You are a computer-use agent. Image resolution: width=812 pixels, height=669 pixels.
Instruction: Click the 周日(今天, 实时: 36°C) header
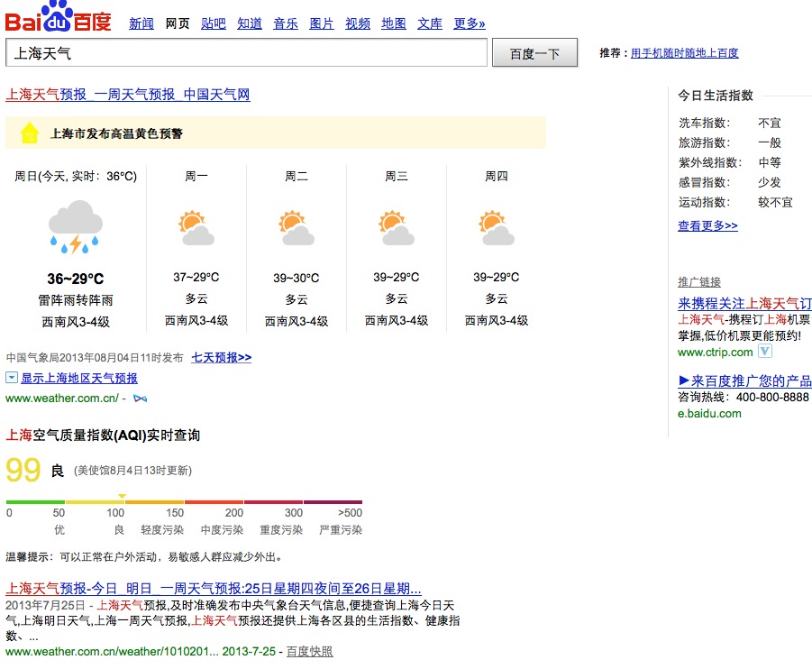[x=76, y=176]
